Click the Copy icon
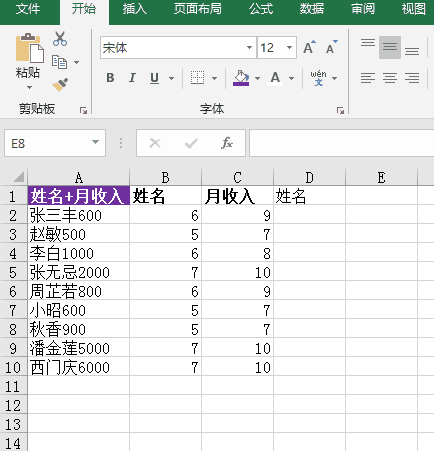 59,62
